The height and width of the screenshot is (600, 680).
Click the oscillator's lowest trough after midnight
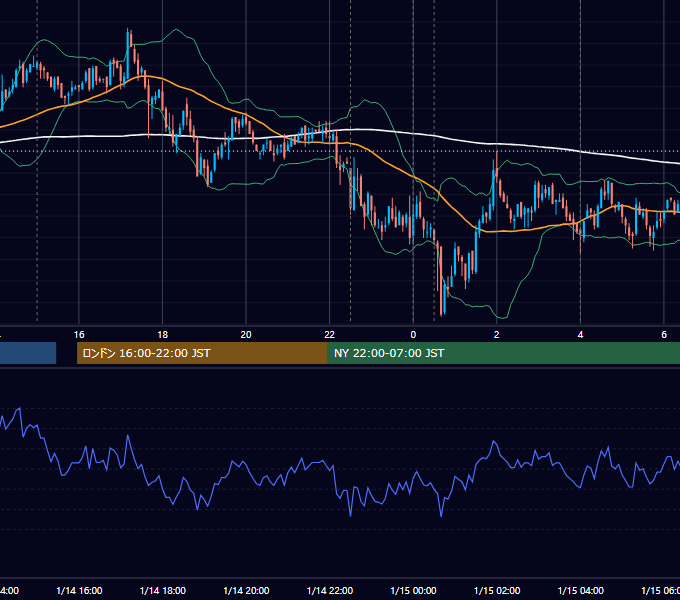point(441,515)
